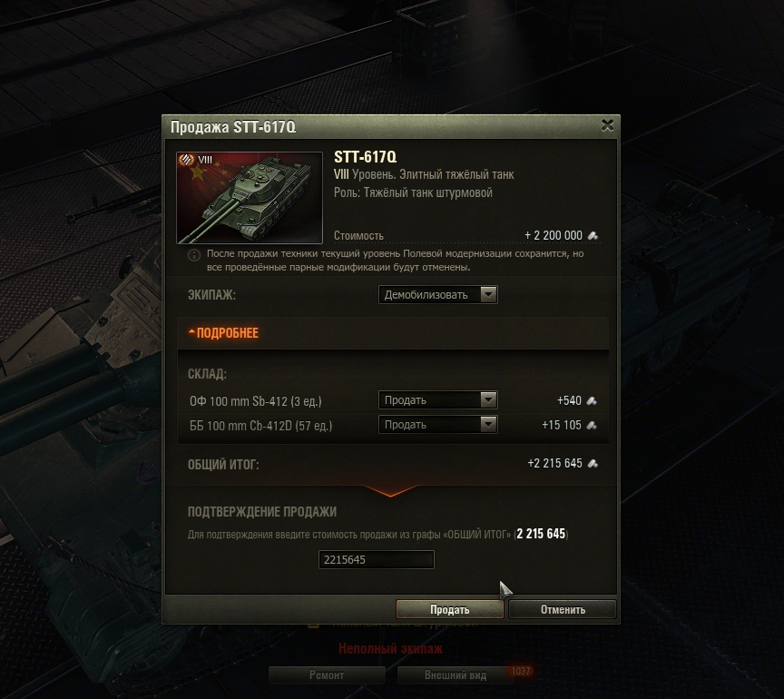Open the crew dropdown set to Демобилизовать

pyautogui.click(x=438, y=295)
